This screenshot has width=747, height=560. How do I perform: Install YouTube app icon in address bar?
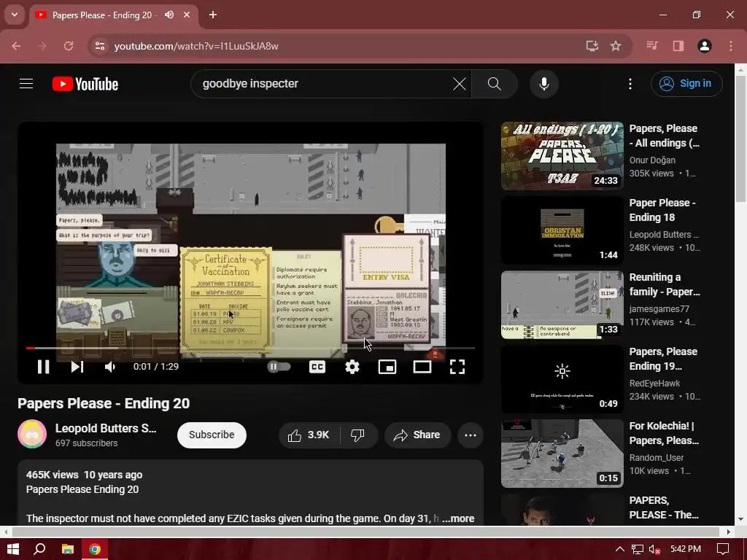pyautogui.click(x=592, y=46)
